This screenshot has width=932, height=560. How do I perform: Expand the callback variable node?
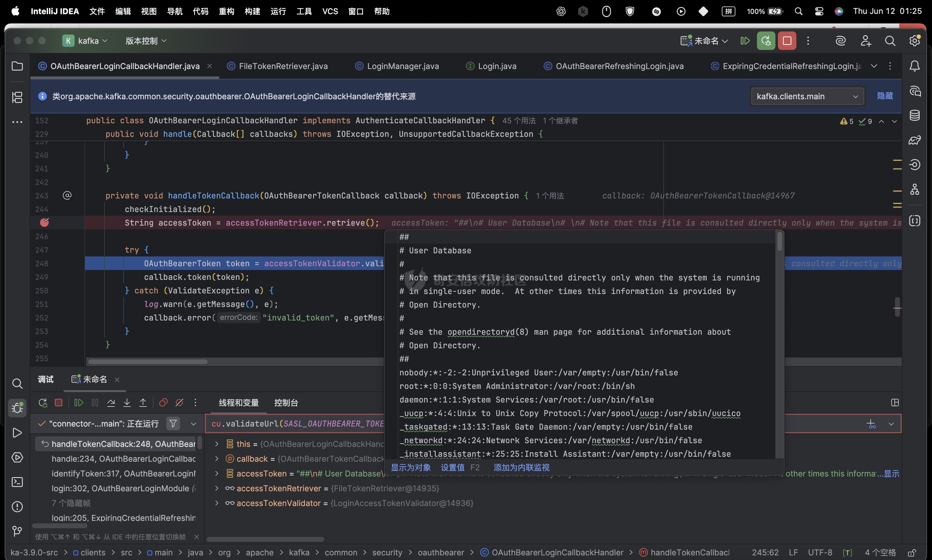point(217,459)
